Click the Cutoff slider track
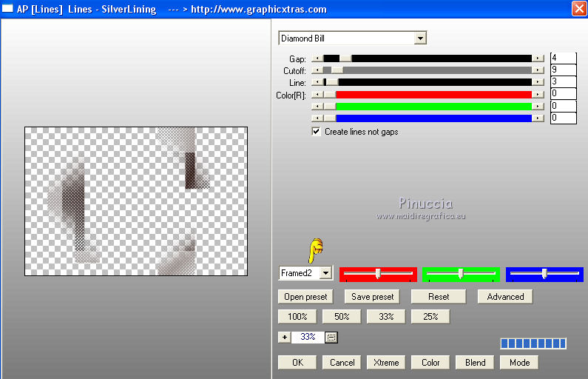This screenshot has width=588, height=379. pyautogui.click(x=428, y=70)
